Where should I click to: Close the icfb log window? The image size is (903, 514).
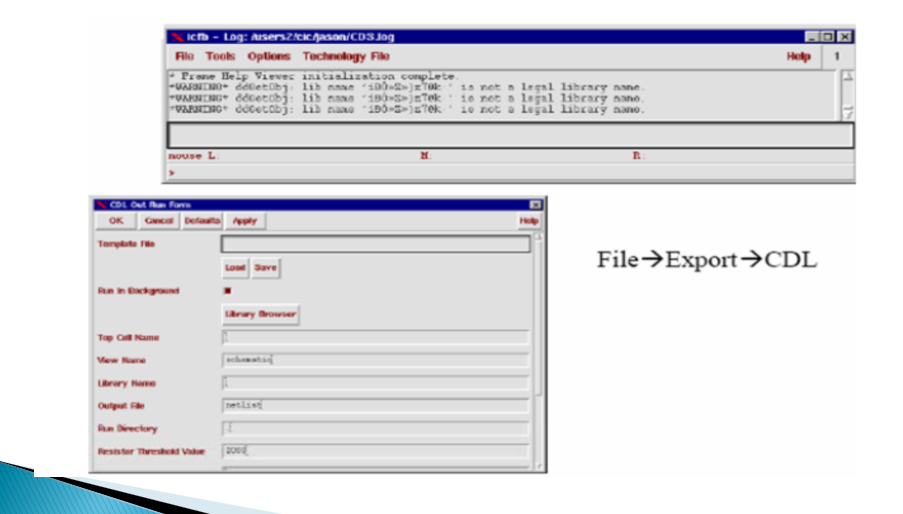(845, 37)
